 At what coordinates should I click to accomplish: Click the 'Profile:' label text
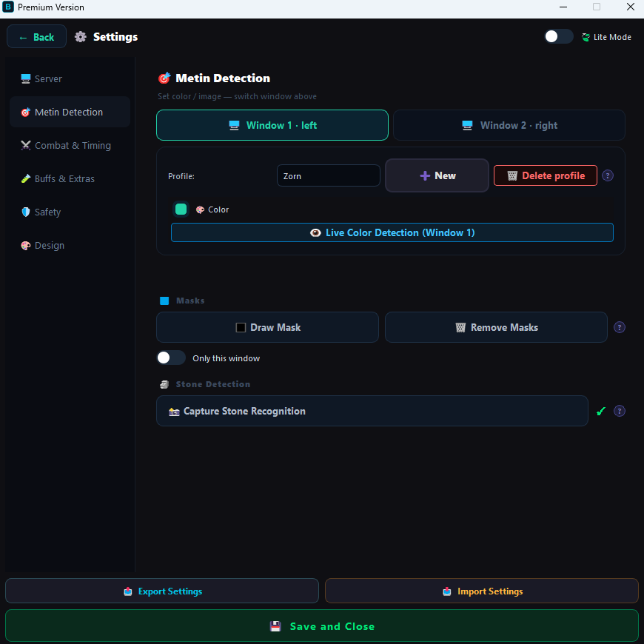click(x=181, y=176)
